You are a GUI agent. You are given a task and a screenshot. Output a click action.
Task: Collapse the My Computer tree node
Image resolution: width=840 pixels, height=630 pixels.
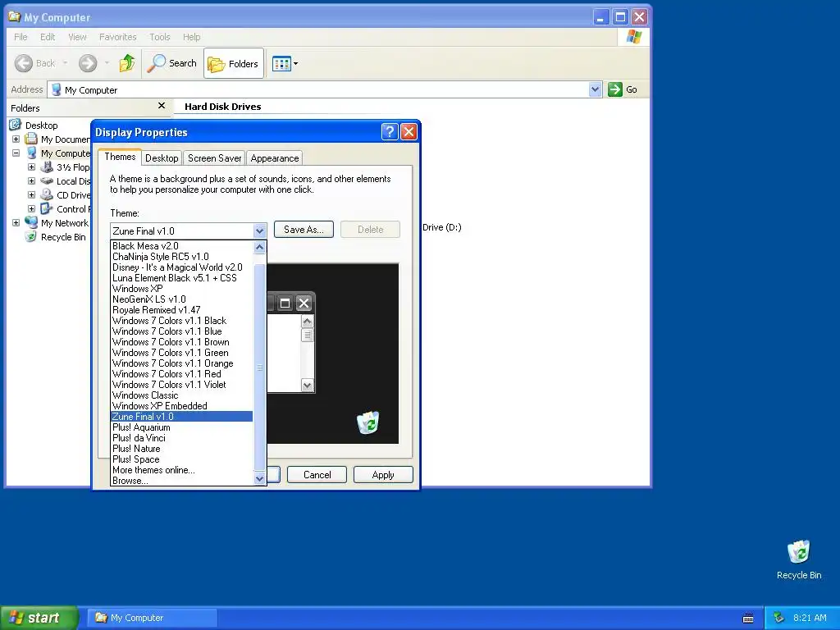pyautogui.click(x=16, y=153)
